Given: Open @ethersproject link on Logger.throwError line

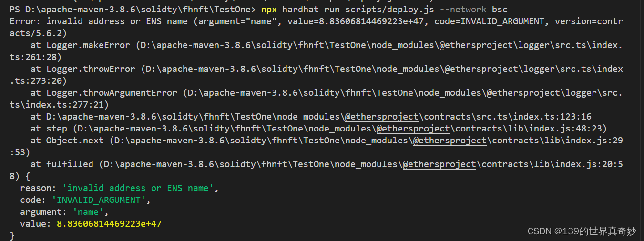Looking at the screenshot, I should [x=481, y=69].
